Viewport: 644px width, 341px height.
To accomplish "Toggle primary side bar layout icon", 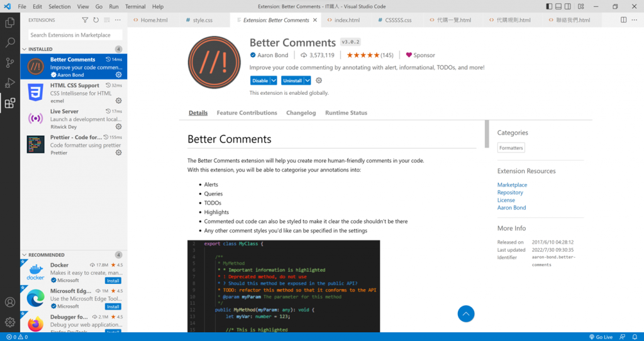I will click(549, 6).
